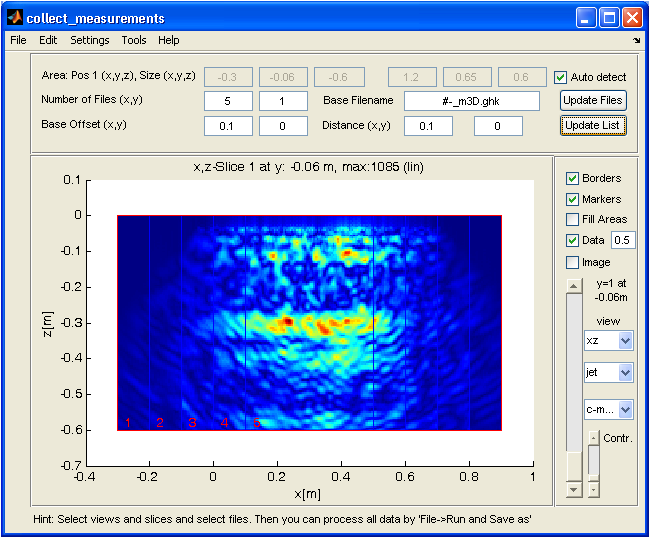Click the Distance x field 0.1
The width and height of the screenshot is (650, 538).
coord(428,126)
